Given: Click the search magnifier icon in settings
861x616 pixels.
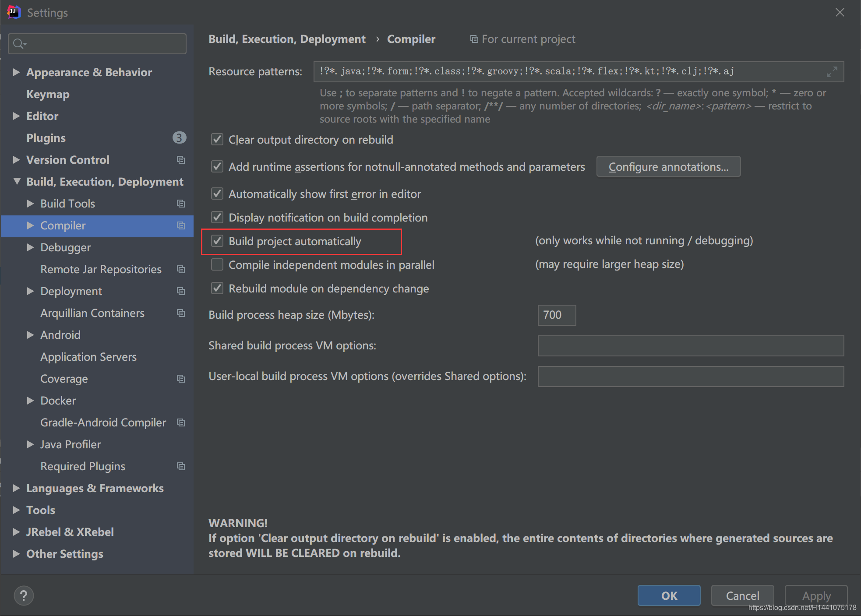Looking at the screenshot, I should 19,44.
